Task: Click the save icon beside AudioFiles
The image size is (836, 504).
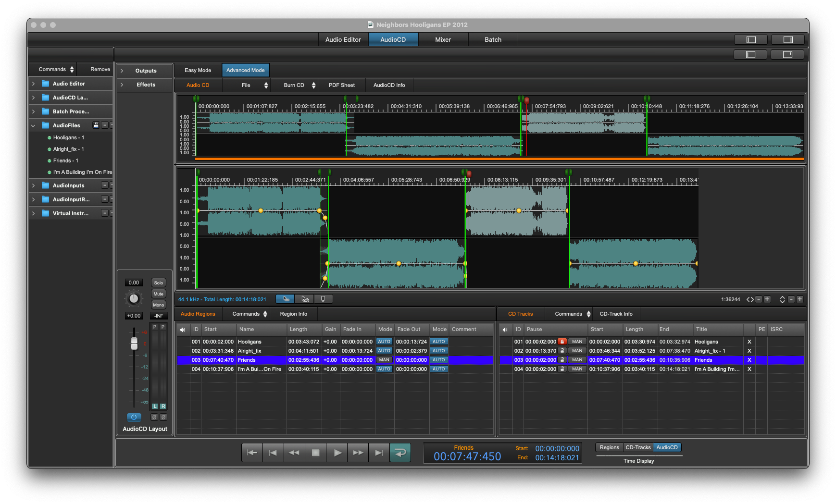Action: click(96, 125)
